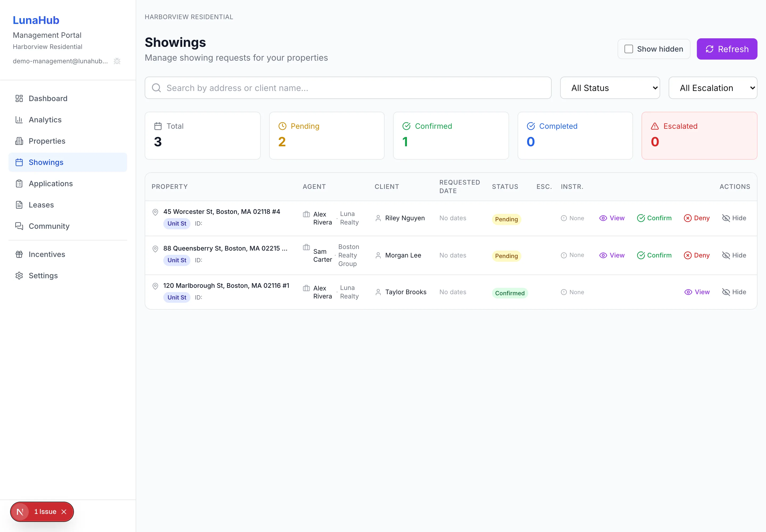
Task: Click the Requested Date column header
Action: coord(460,187)
